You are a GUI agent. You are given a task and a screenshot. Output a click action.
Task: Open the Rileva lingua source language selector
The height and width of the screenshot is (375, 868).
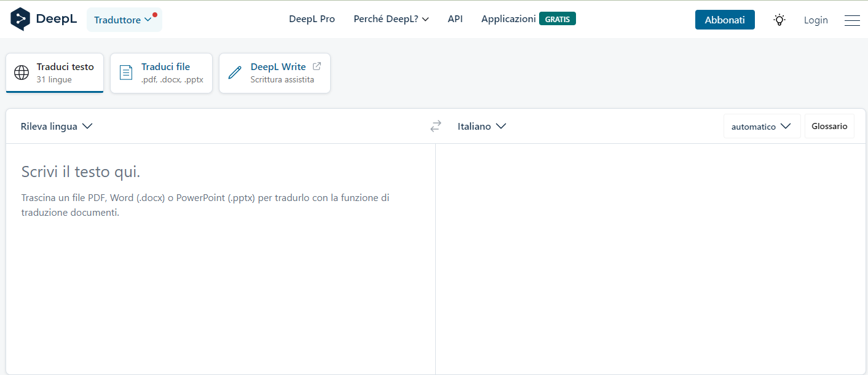57,126
